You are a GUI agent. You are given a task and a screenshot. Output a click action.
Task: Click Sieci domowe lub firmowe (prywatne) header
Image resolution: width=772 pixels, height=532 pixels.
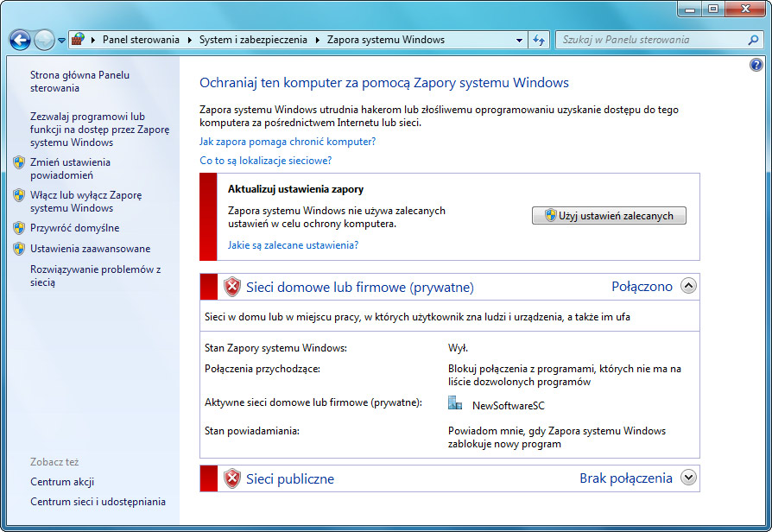(360, 288)
